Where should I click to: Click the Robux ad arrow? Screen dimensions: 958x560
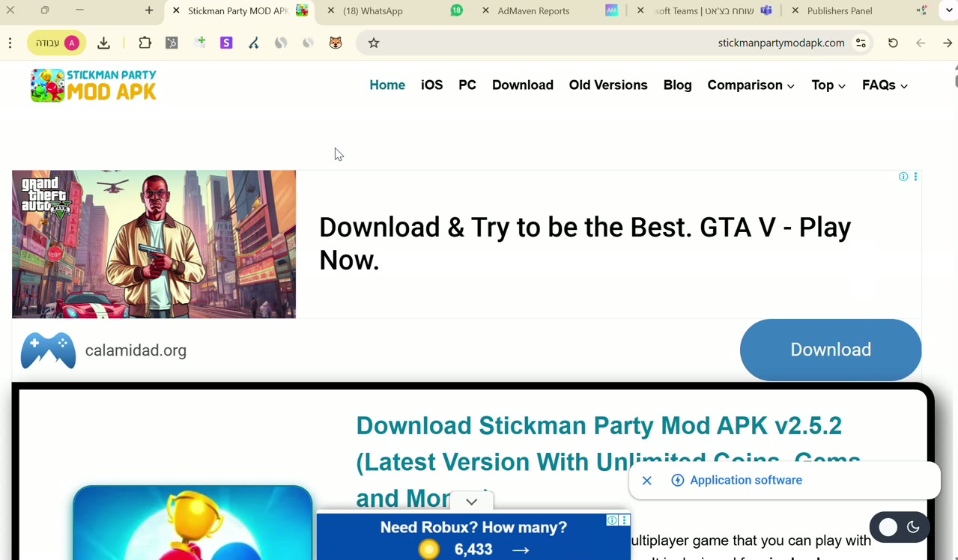click(x=521, y=550)
